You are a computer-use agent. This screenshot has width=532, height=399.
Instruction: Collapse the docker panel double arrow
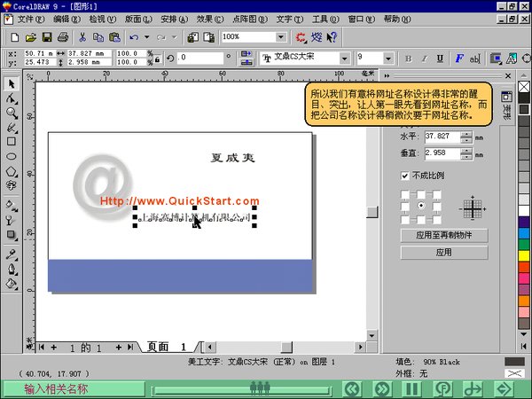click(387, 76)
